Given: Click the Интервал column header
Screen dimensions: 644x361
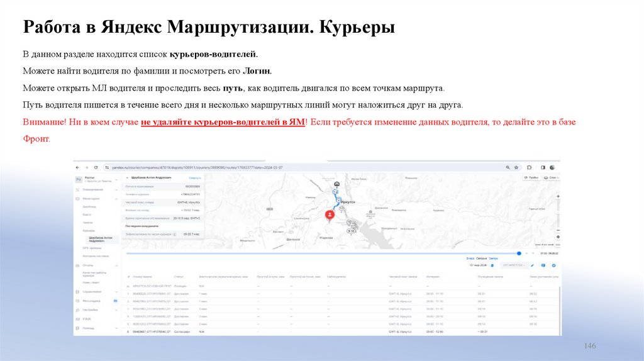Looking at the screenshot, I should (x=433, y=277).
